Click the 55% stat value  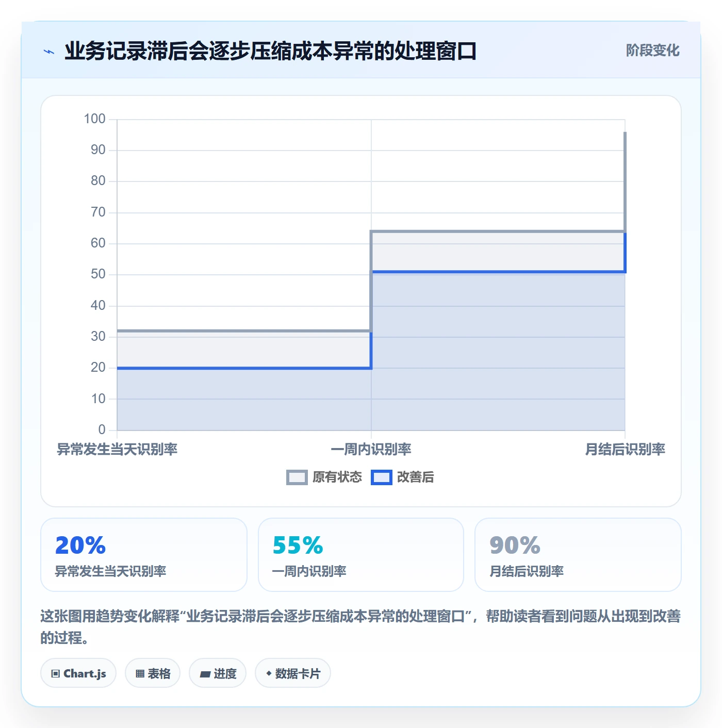coord(298,545)
